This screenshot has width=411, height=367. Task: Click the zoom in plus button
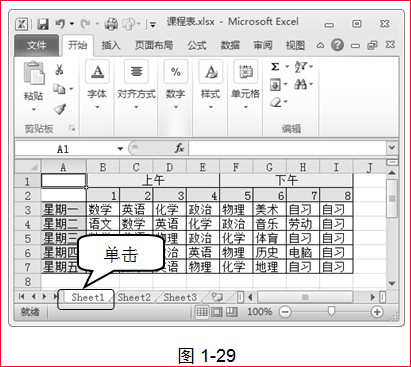coord(377,312)
